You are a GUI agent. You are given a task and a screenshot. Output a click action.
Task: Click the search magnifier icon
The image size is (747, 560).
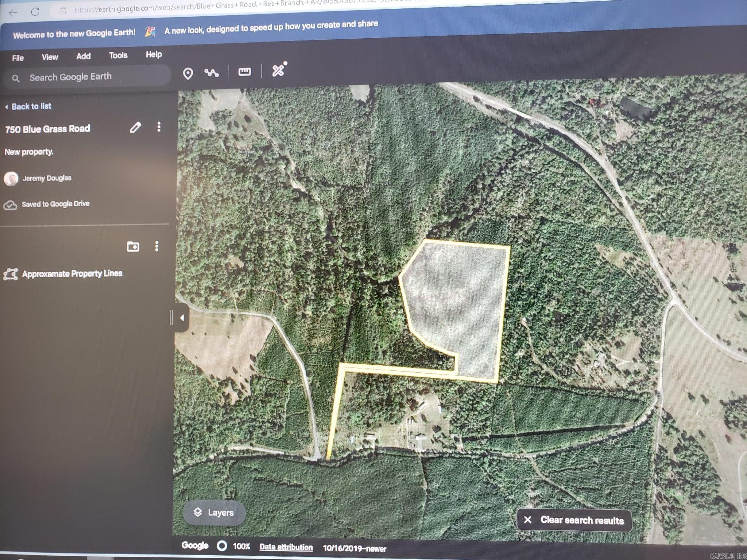click(16, 78)
